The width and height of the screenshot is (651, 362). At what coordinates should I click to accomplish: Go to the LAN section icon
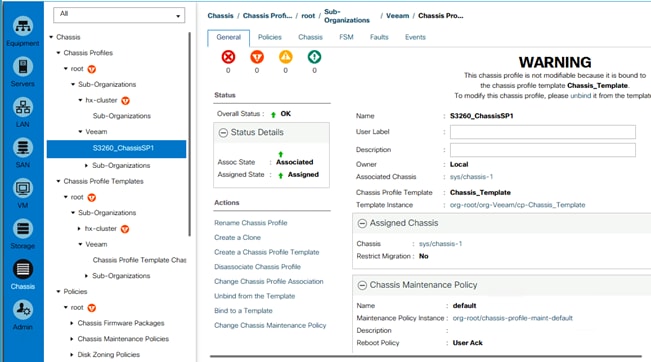point(23,108)
